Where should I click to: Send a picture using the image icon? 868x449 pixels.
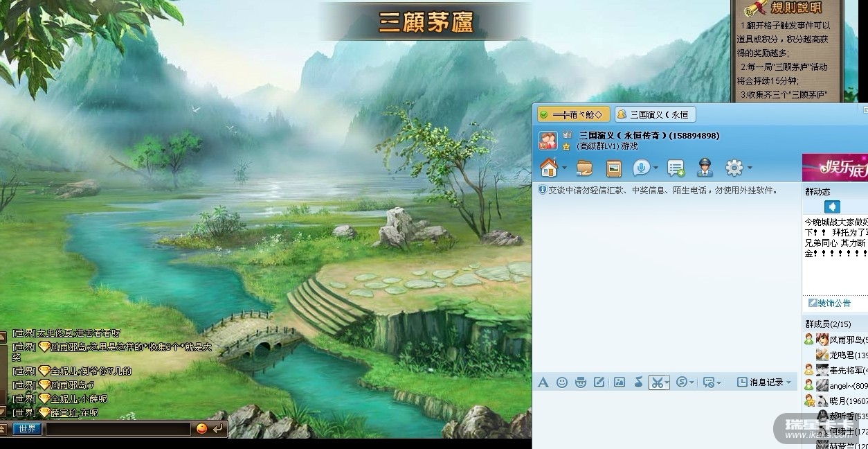pos(620,382)
